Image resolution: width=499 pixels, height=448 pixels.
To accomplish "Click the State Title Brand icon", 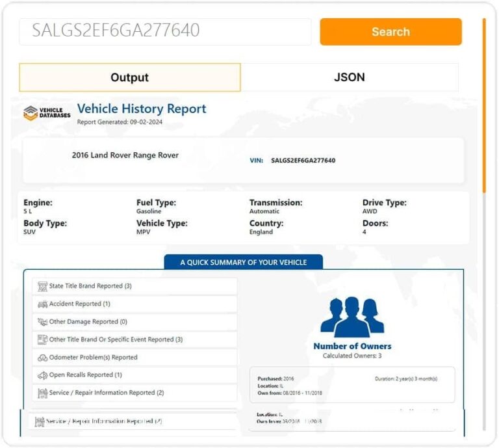I will point(42,286).
